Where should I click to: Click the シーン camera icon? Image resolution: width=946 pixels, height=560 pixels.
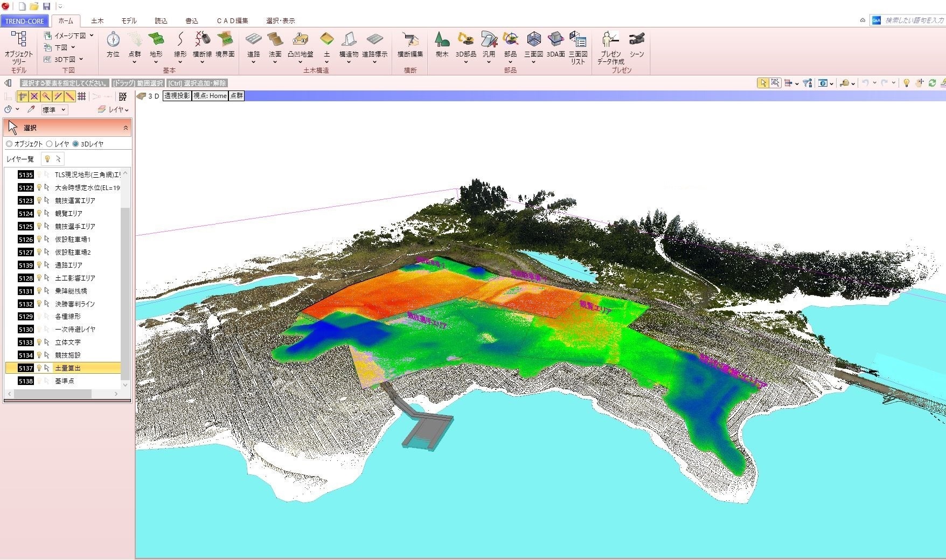[637, 40]
